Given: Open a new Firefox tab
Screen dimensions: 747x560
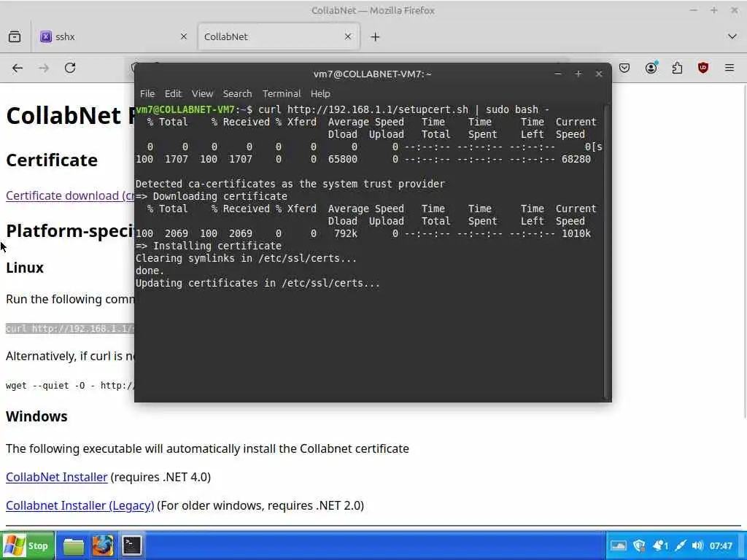Looking at the screenshot, I should (375, 36).
